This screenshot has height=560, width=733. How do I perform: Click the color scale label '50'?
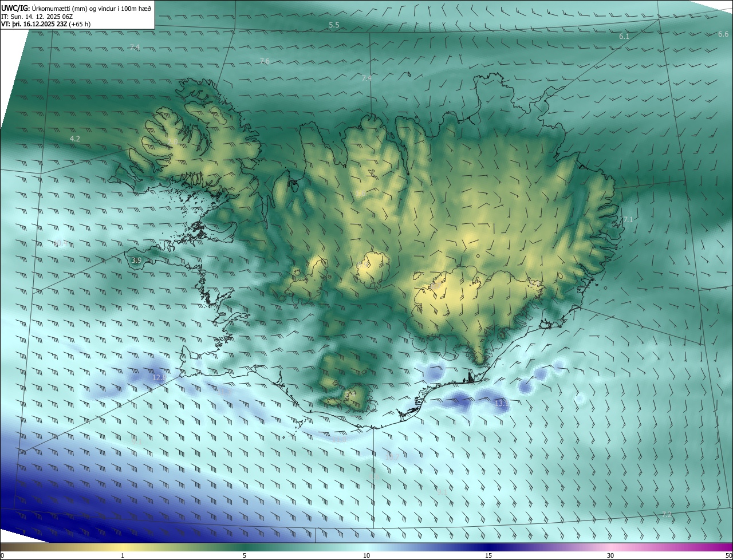pyautogui.click(x=728, y=556)
